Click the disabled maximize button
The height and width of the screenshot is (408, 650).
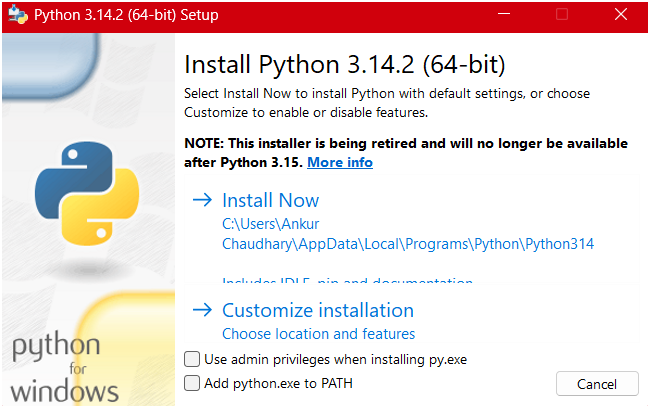(x=562, y=15)
